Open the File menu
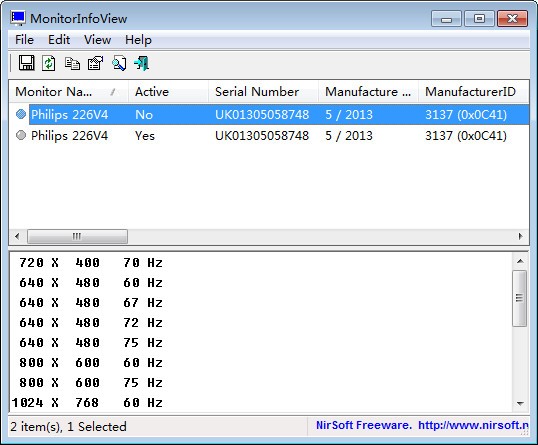The width and height of the screenshot is (538, 445). pos(24,40)
